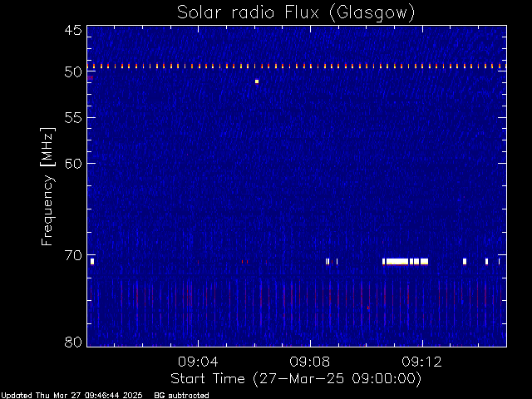Click the 'Frequency [MHz]' axis label
532x399 pixels.
coord(47,186)
